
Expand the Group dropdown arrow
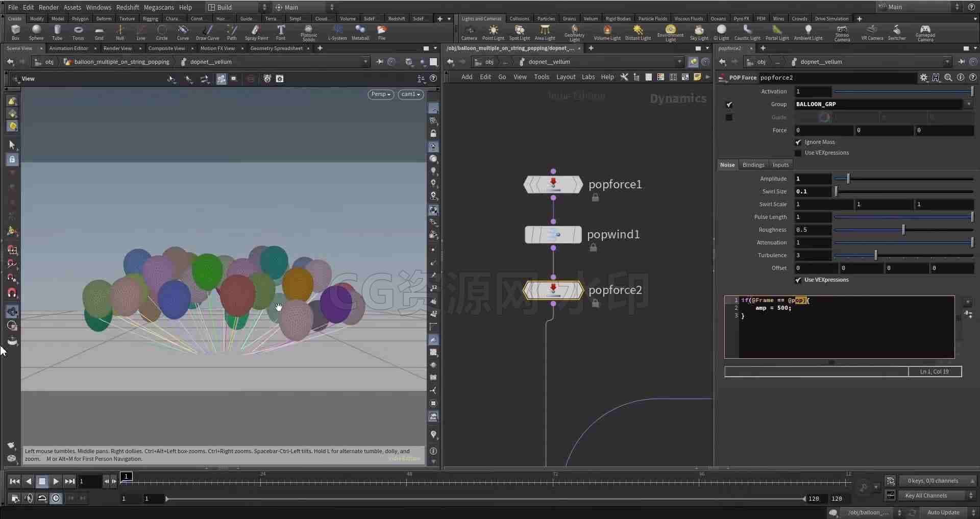point(969,104)
